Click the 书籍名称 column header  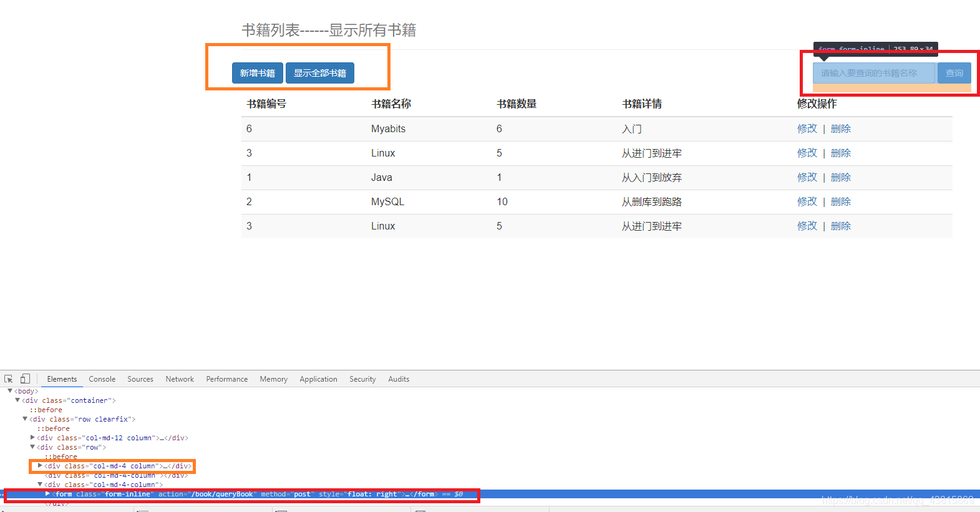click(391, 104)
